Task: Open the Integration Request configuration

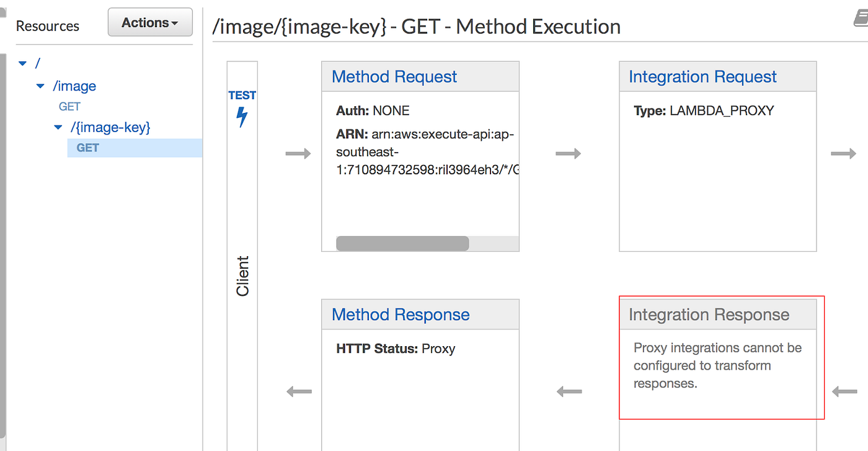Action: click(x=702, y=76)
